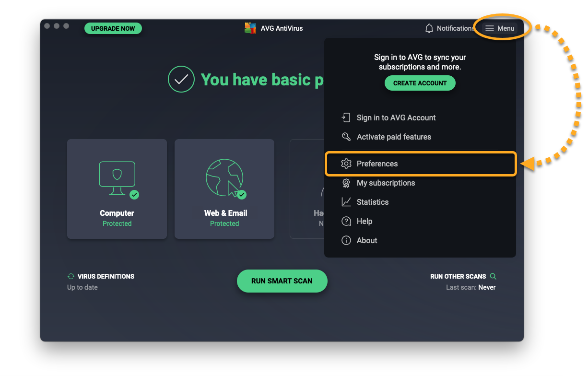The width and height of the screenshot is (588, 376).
Task: Open the Web & Email protection tile
Action: tap(224, 189)
